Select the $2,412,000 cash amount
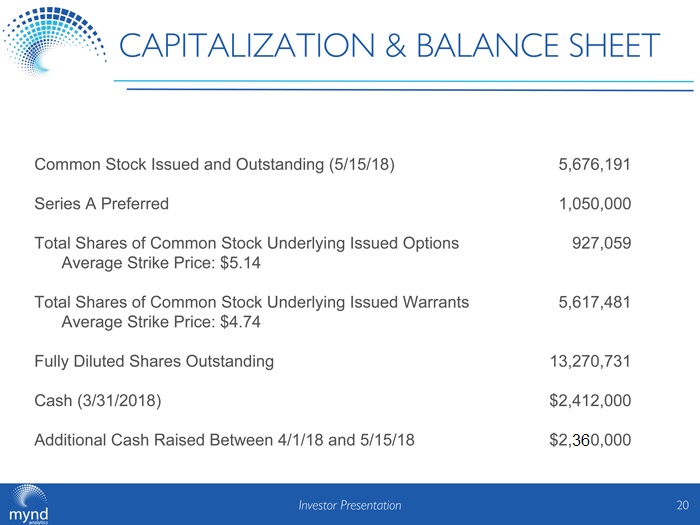This screenshot has height=525, width=700. pyautogui.click(x=589, y=401)
